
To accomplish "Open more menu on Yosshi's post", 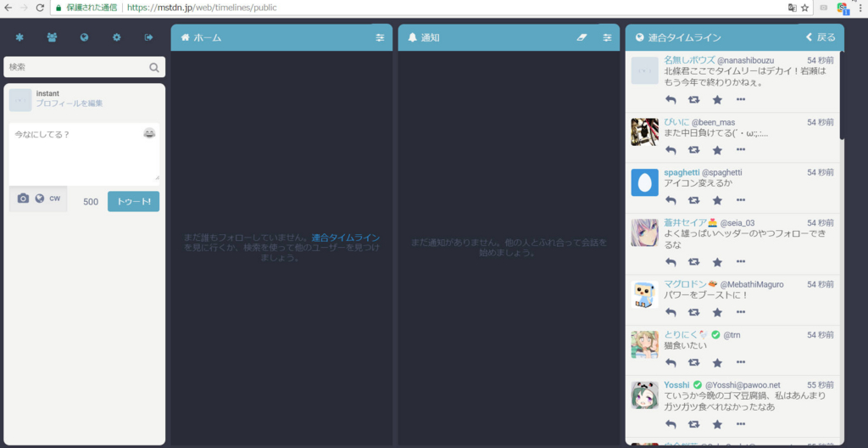I will (741, 423).
